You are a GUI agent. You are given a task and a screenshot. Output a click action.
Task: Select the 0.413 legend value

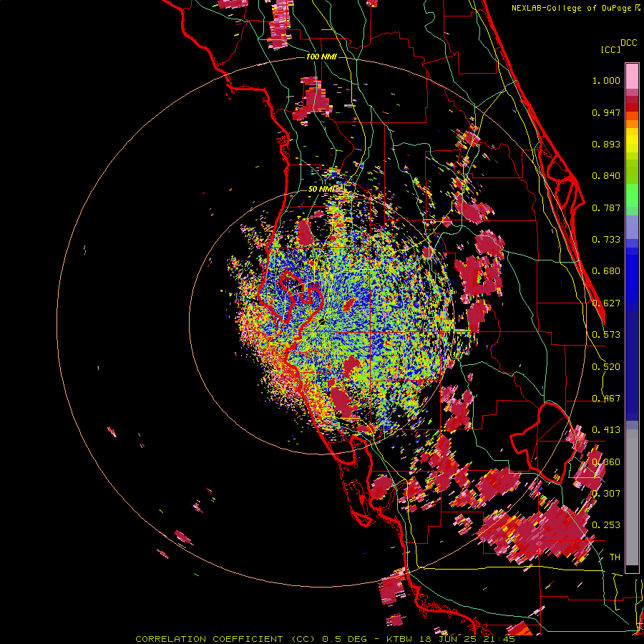tap(606, 430)
